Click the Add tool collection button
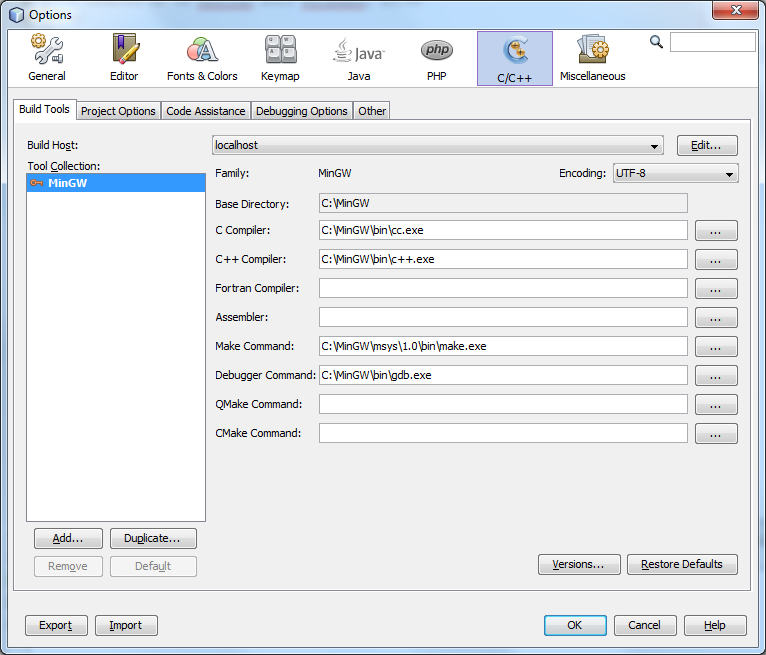This screenshot has width=766, height=655. 68,538
